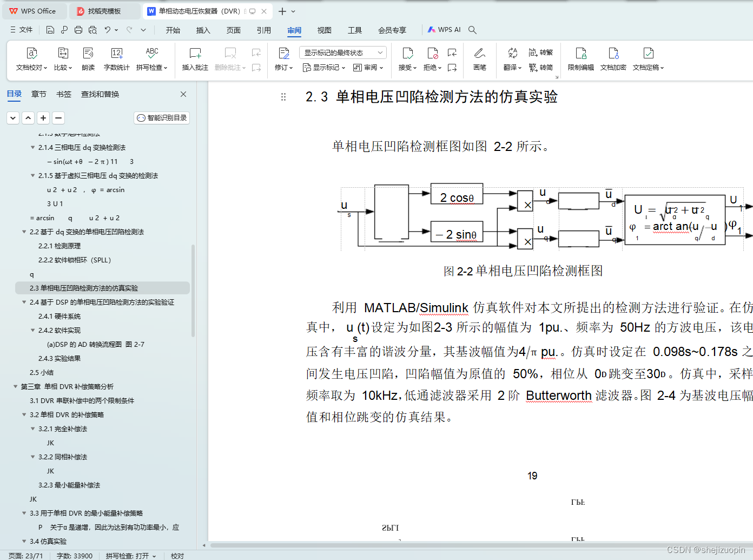Go to previous change in accept/reject group
Viewport: 753px width, 560px height.
click(x=452, y=52)
